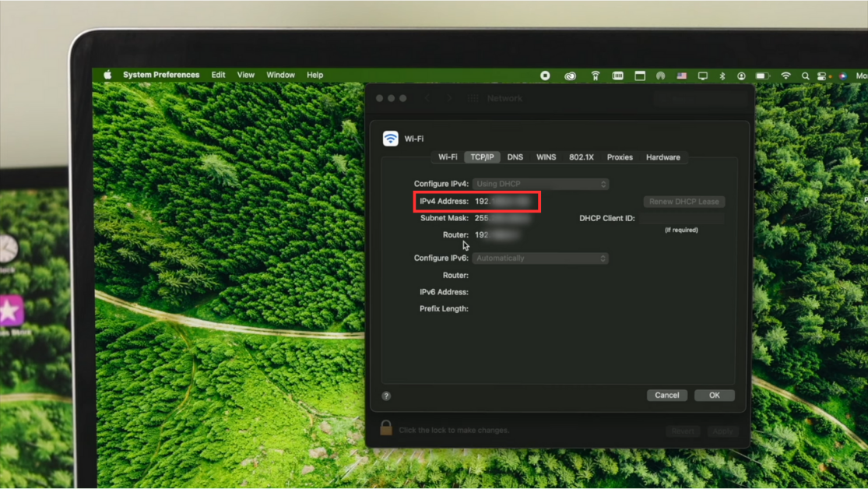Confirm with the OK button

pos(715,396)
